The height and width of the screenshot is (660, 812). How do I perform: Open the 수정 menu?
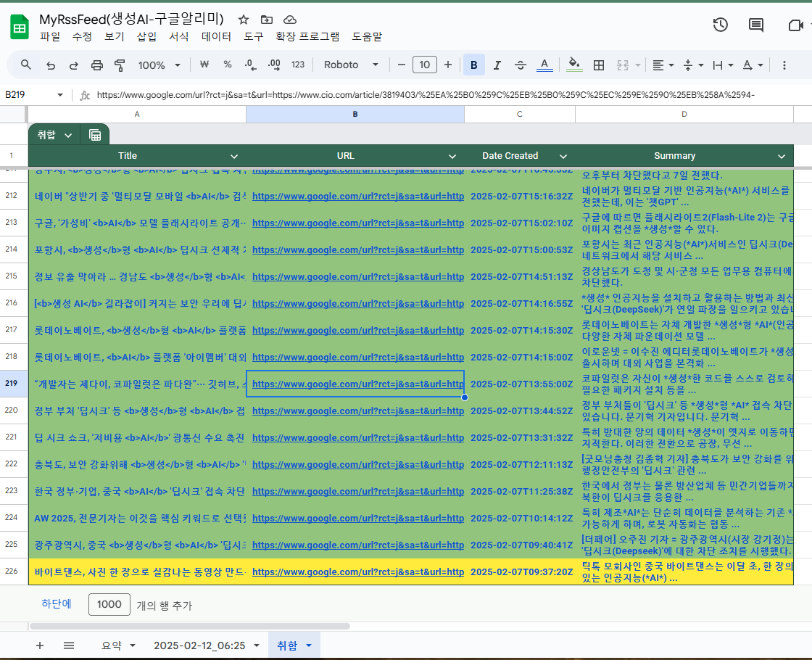82,36
